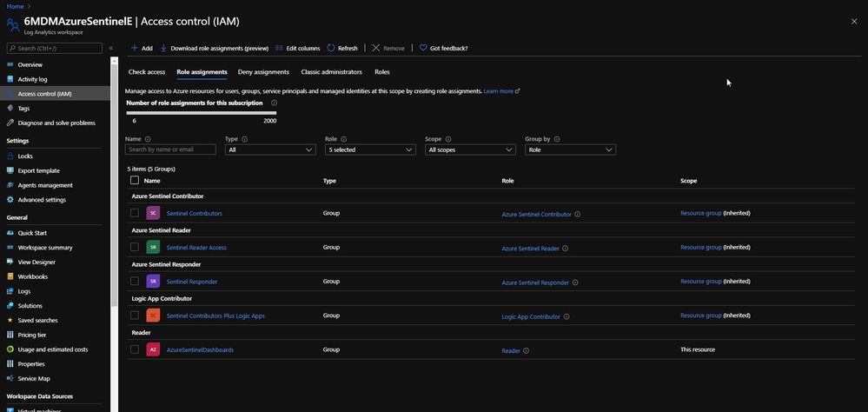Select the Tags icon in sidebar
This screenshot has height=412, width=868.
click(10, 109)
